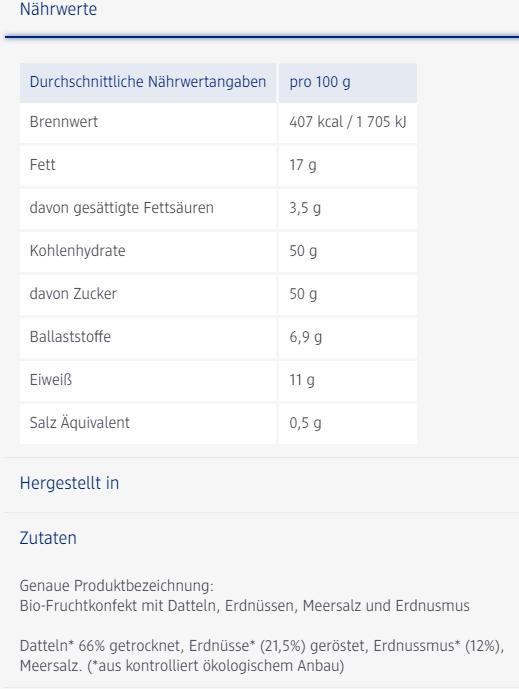Select the Fett row label
Screen dimensions: 519x689
click(x=42, y=165)
